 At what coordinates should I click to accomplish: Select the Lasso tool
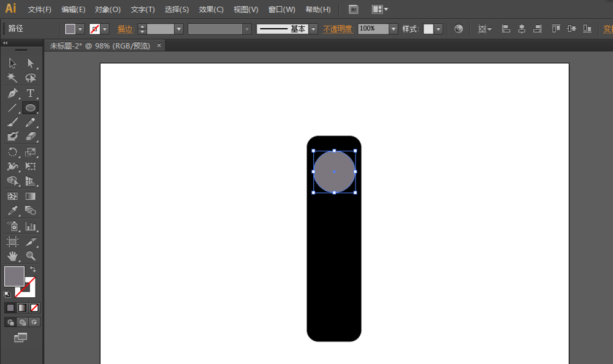point(31,78)
